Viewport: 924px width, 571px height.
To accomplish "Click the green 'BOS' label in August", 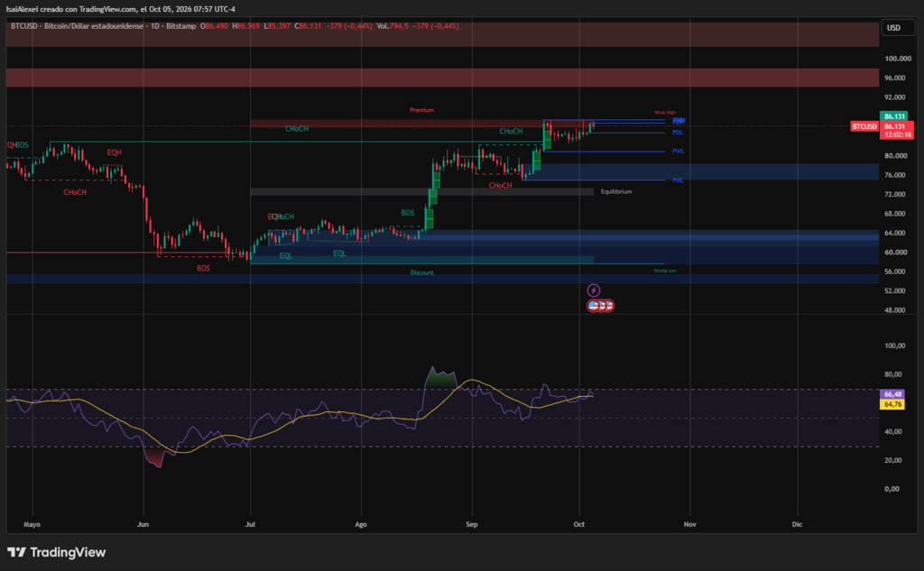I will (x=407, y=213).
